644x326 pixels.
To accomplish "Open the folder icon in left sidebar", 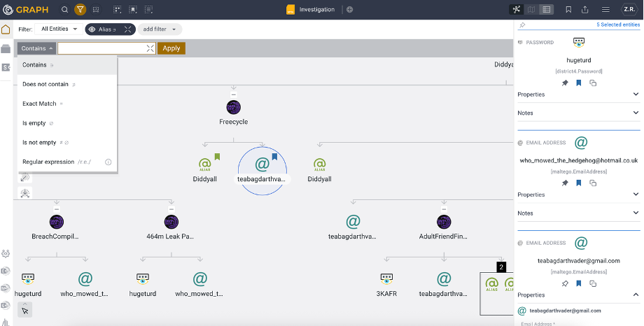I will click(x=6, y=49).
